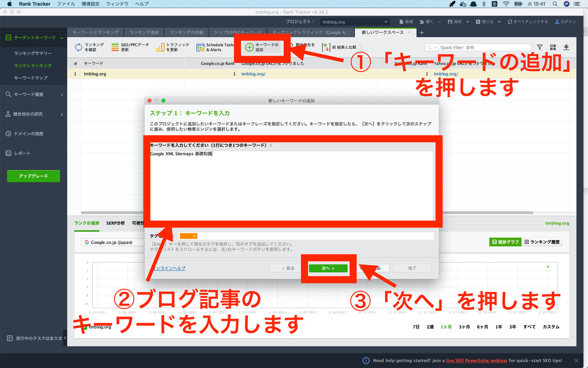
Task: Click the funnel filter icon near Quick Filter
Action: click(539, 47)
